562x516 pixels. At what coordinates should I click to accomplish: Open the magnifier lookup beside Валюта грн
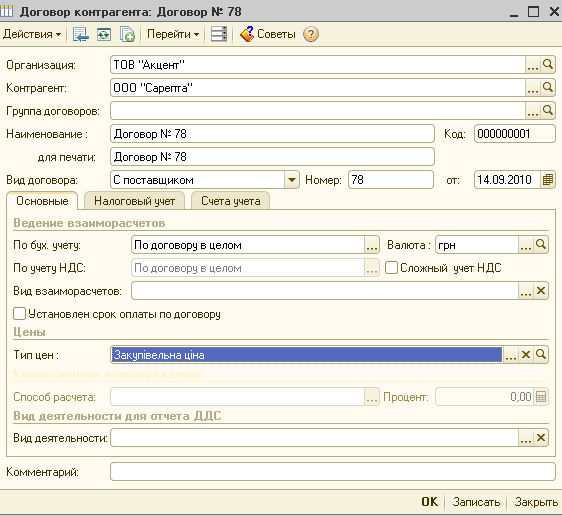pos(540,245)
